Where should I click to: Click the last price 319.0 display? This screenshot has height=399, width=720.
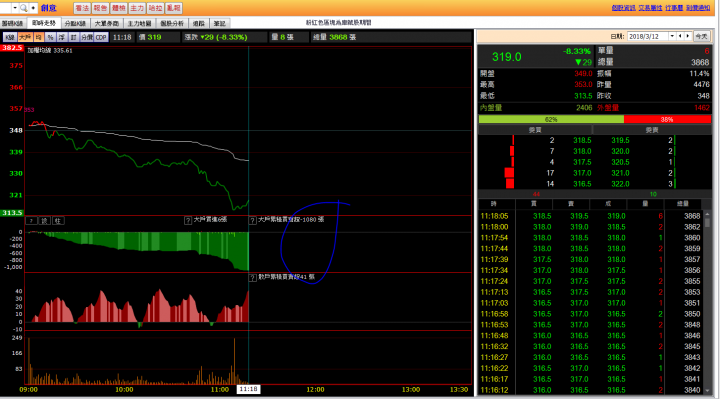(x=507, y=57)
